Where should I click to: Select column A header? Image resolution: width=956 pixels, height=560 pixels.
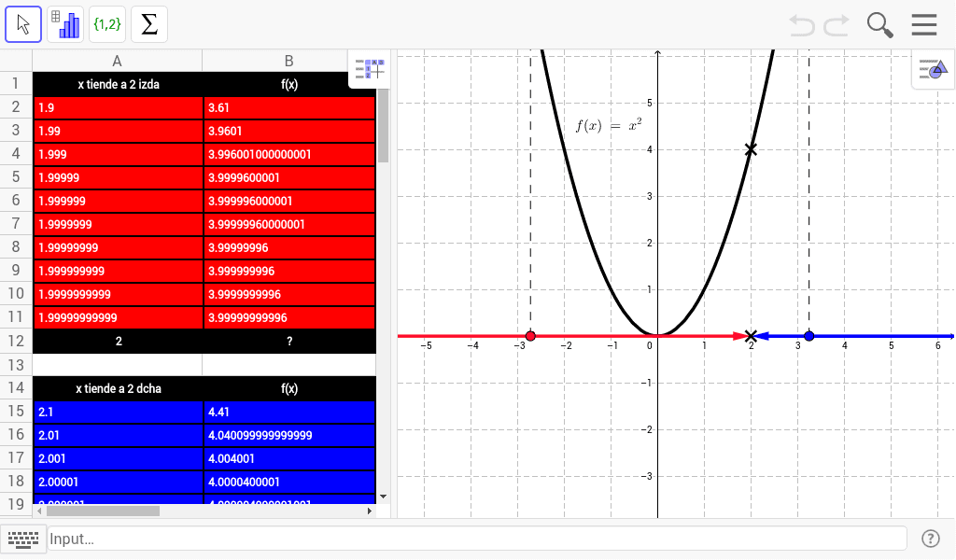click(x=117, y=61)
